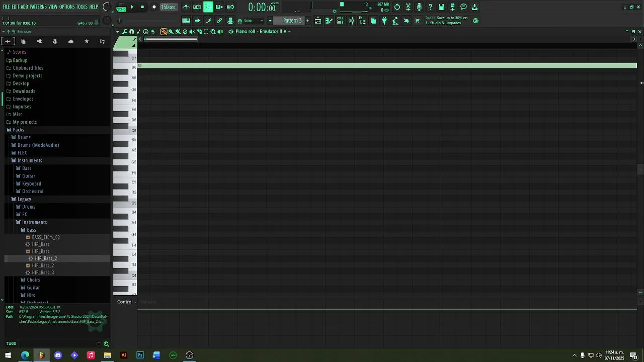Click the time display 0:00:00
Viewport: 644px width, 362px height.
click(x=262, y=8)
